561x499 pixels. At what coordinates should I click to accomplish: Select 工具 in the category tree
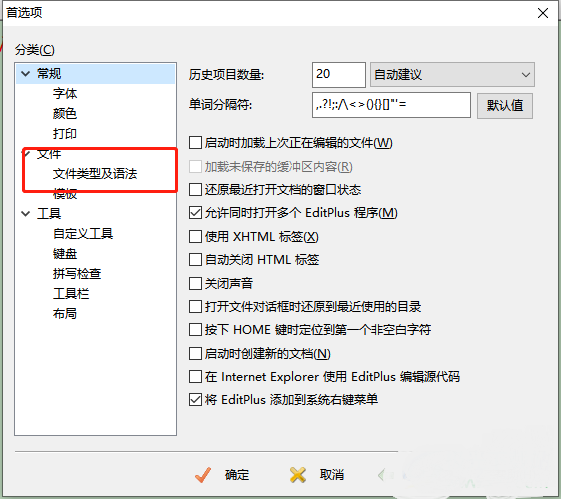click(x=49, y=214)
